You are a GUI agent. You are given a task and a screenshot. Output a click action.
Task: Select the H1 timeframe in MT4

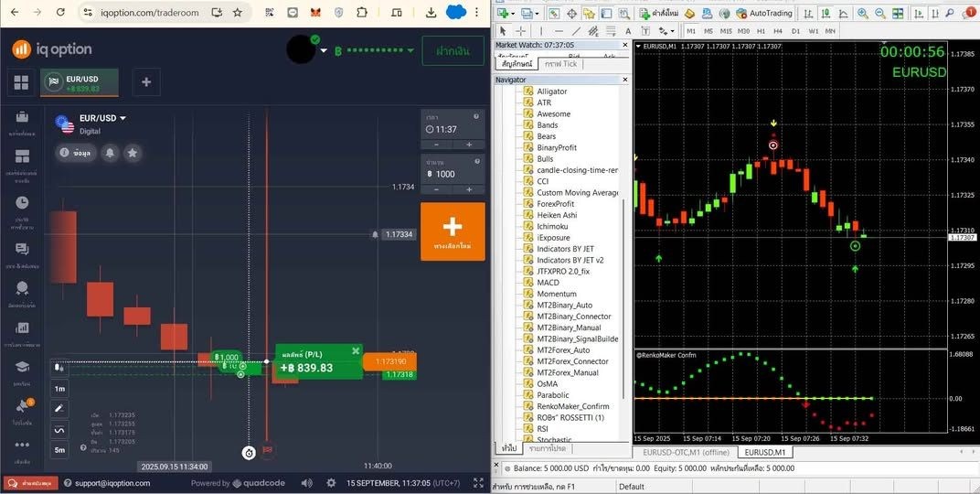pos(761,30)
